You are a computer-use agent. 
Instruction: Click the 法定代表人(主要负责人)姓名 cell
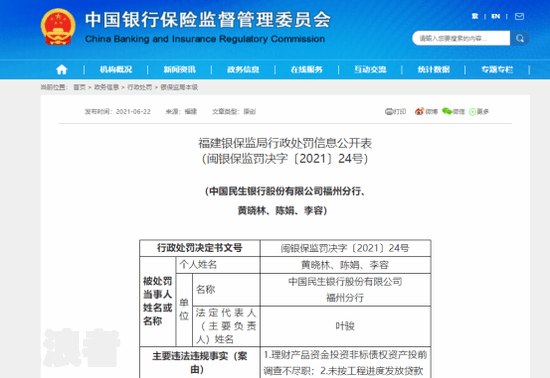pos(226,326)
